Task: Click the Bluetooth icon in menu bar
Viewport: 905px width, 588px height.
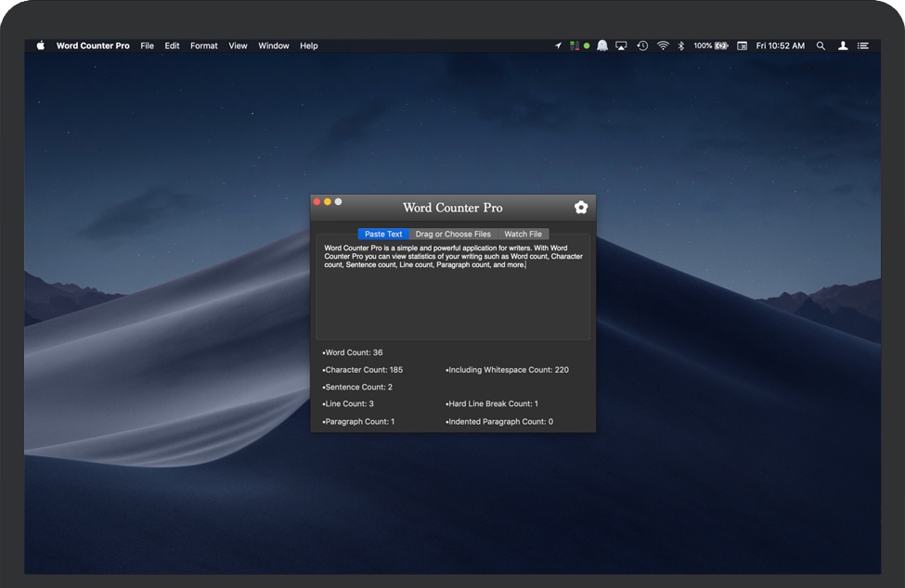Action: (680, 45)
